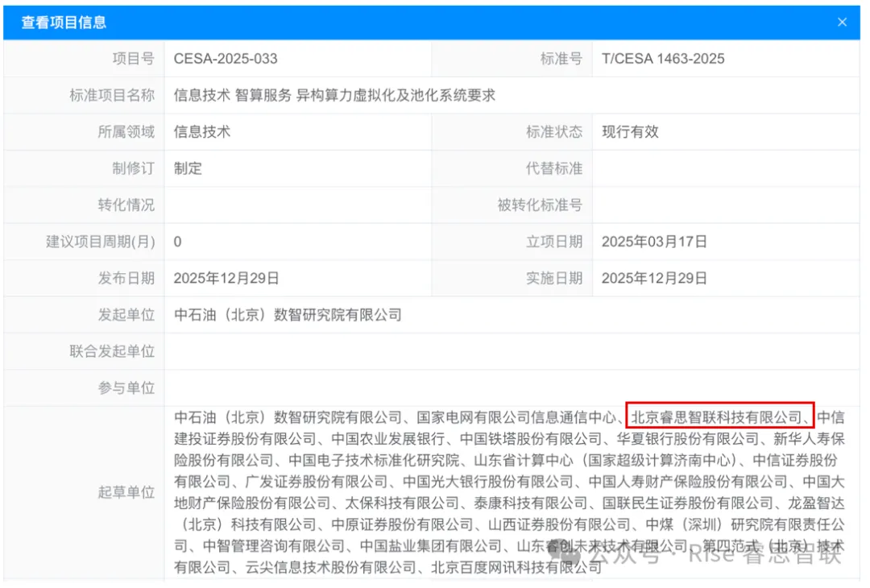Viewport: 870px width, 588px height.
Task: Click 中国铁塔股份有限公司 in drafting units
Action: (531, 439)
